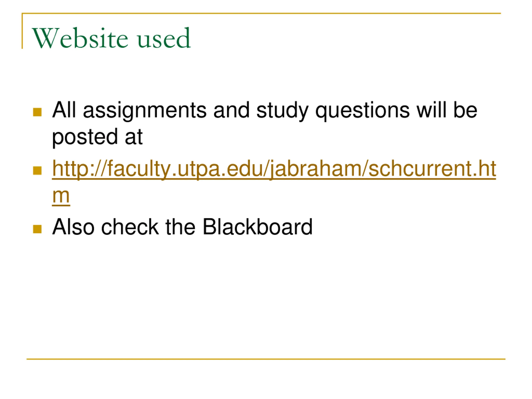Select the word "All" starting first bullet
532x399 pixels.
pos(64,110)
